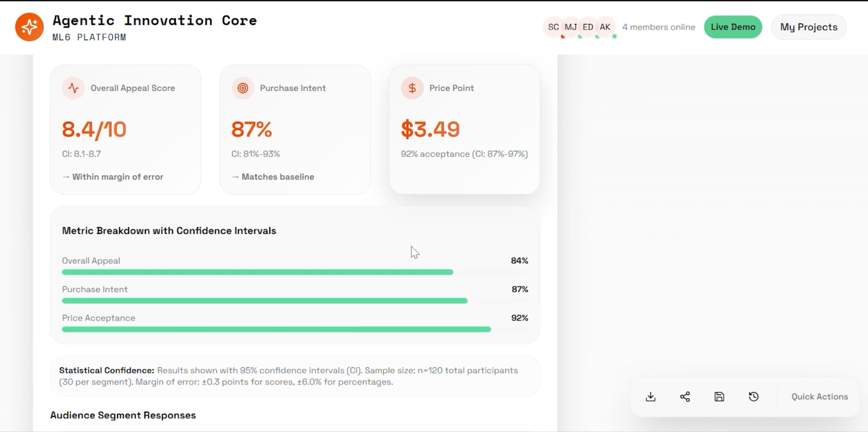Click the Agentic Innovation Core logo icon
868x432 pixels.
tap(29, 27)
